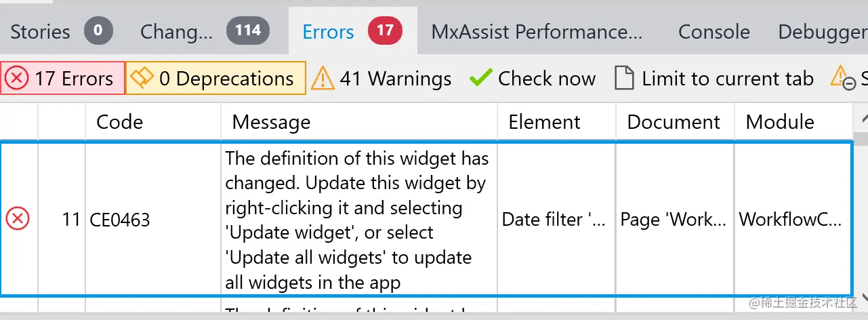Select the CE0463 error message row
Image resolution: width=868 pixels, height=320 pixels.
357,219
